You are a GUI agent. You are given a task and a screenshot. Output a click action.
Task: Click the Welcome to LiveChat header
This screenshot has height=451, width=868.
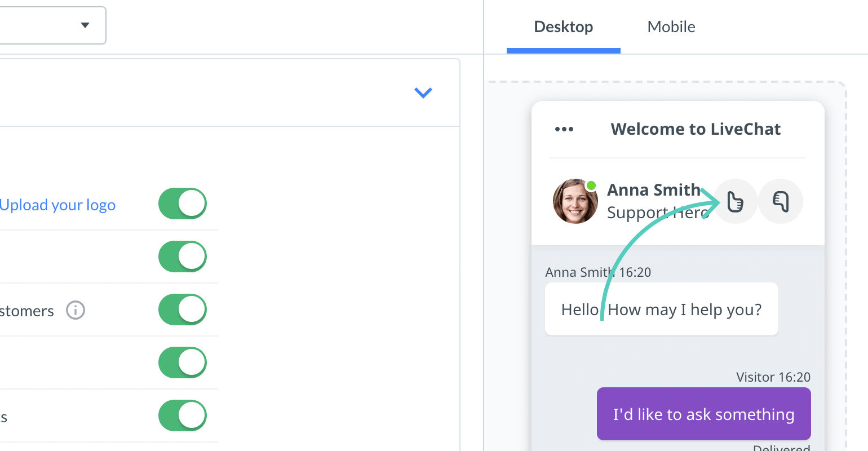[x=696, y=129]
